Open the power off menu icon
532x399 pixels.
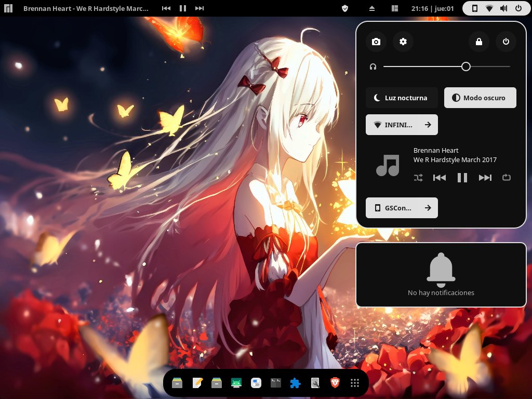506,42
